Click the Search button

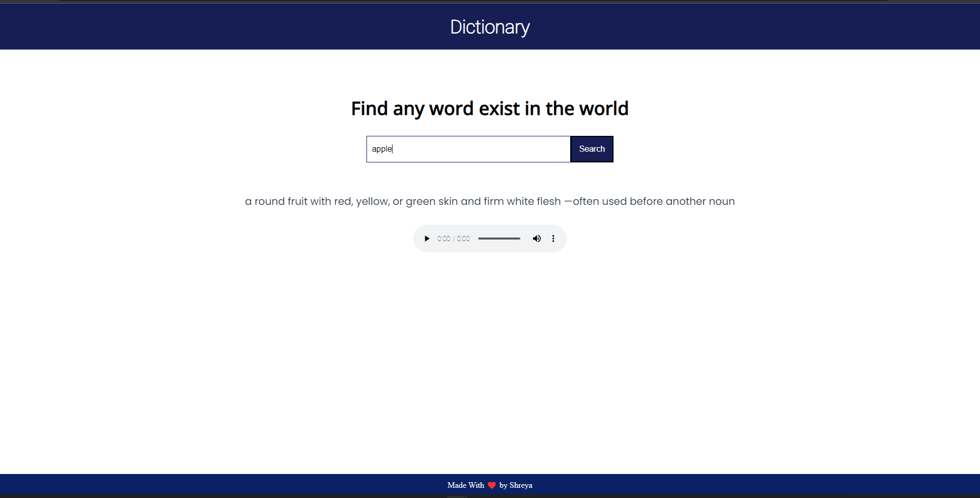coord(592,149)
